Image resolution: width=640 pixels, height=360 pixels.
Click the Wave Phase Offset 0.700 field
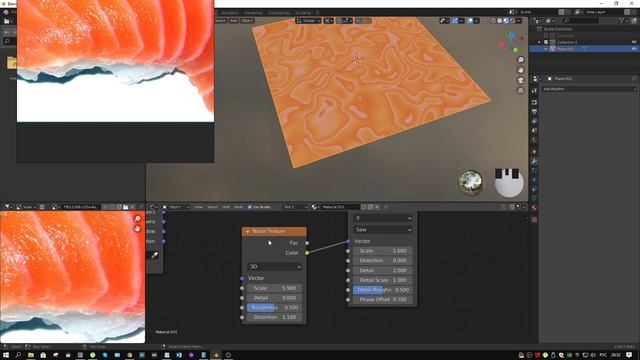point(382,300)
